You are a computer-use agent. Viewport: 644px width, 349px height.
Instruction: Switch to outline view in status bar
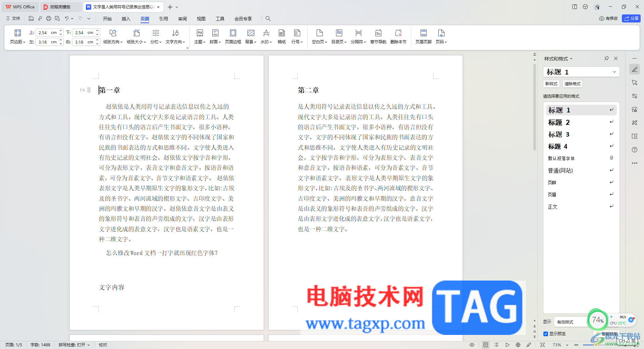point(496,345)
